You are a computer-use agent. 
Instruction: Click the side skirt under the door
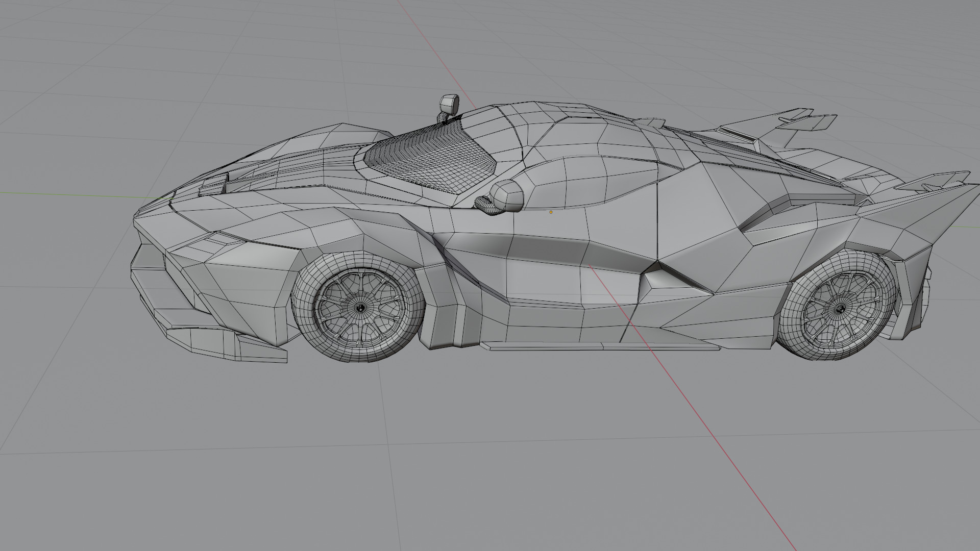601,346
